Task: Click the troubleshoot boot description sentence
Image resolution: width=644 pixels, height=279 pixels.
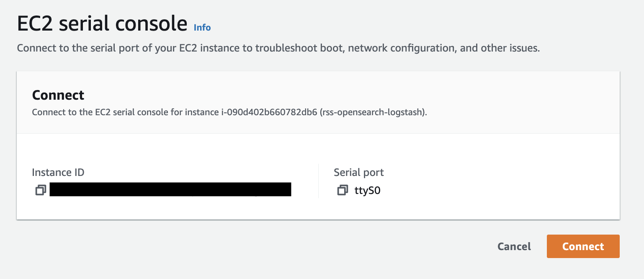Action: click(278, 48)
